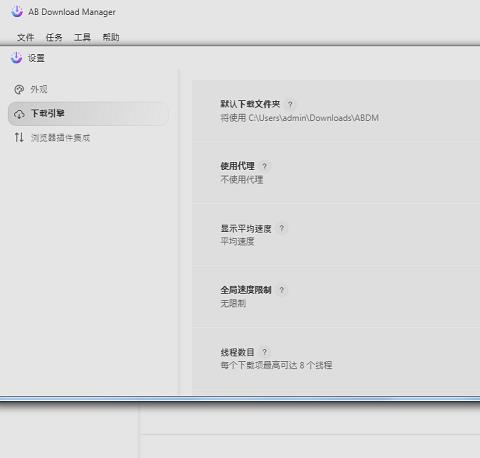The width and height of the screenshot is (480, 458).
Task: Click the 全局速度限制 setting title
Action: pyautogui.click(x=246, y=290)
